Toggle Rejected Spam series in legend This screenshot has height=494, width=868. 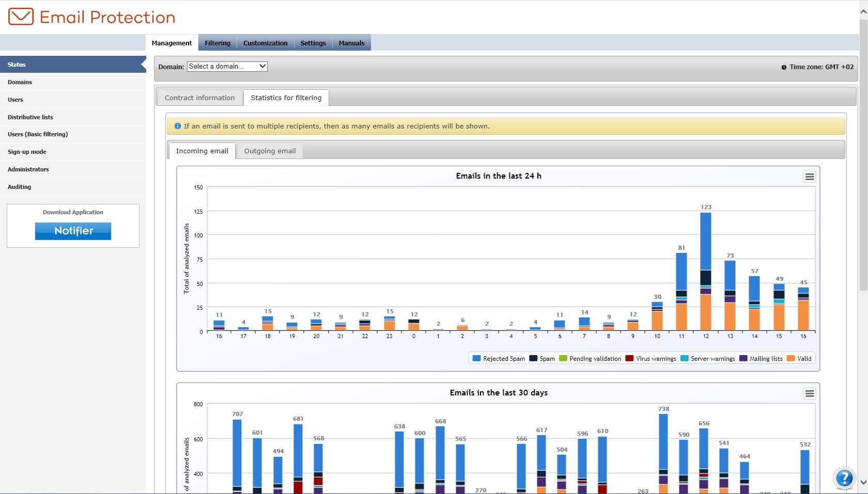click(x=499, y=358)
